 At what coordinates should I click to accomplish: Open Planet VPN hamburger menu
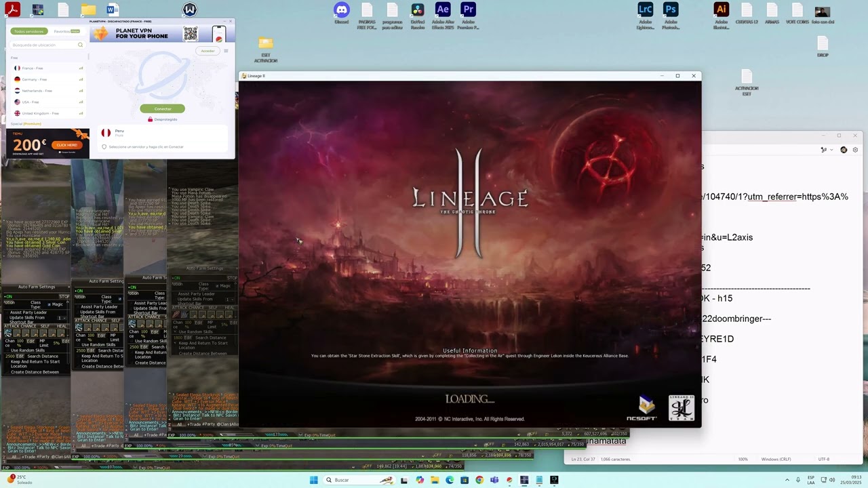[226, 51]
